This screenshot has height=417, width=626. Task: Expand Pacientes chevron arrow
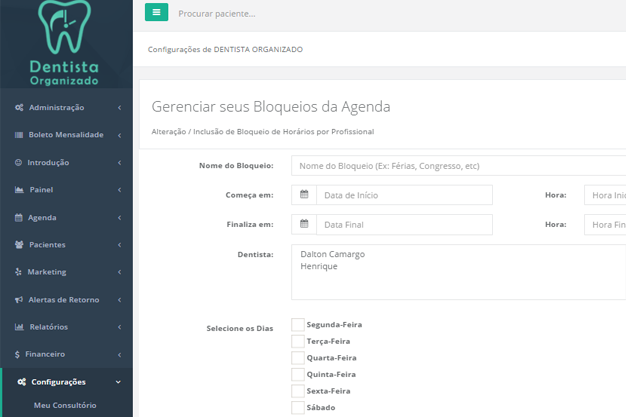click(119, 245)
